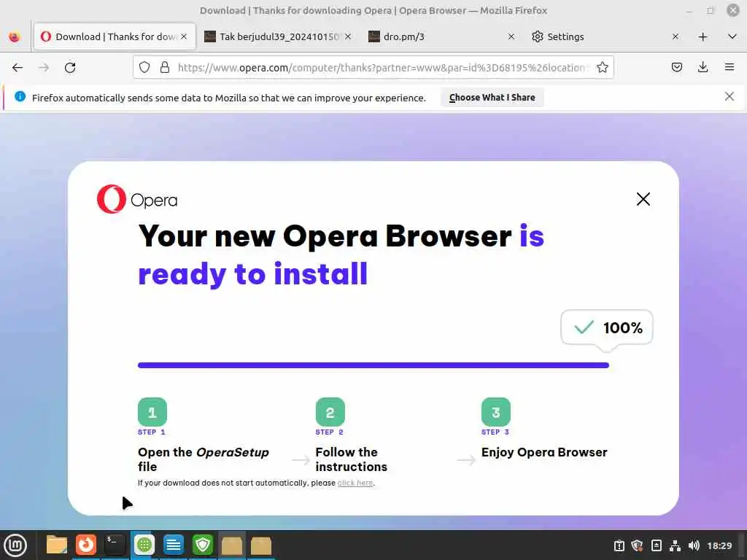
Task: Close the dro.pm/3 tab
Action: 511,36
